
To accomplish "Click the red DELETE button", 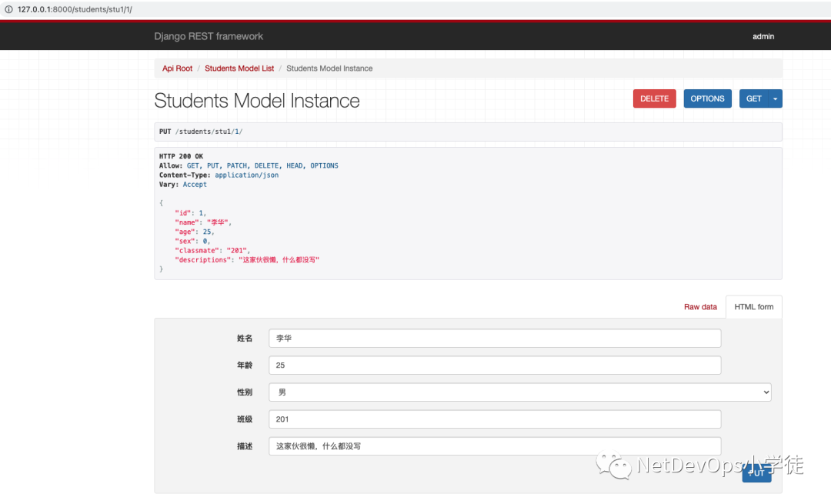I will pyautogui.click(x=654, y=98).
